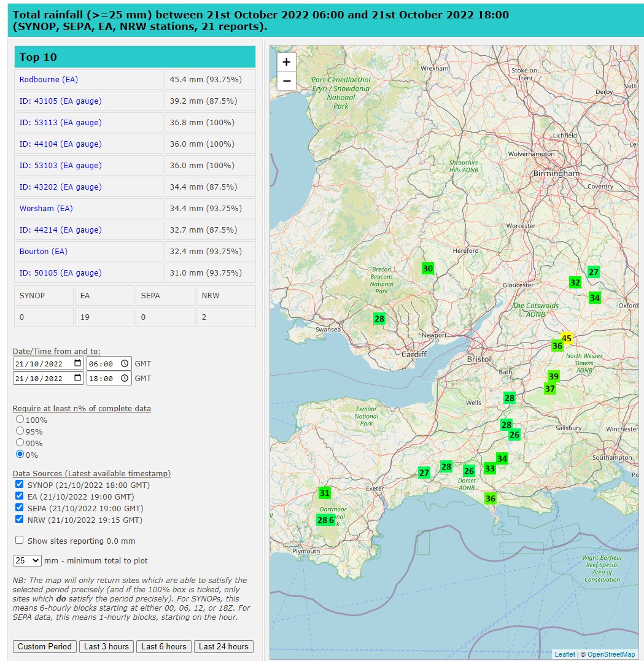The width and height of the screenshot is (644, 661).
Task: Select the 90% complete data option
Action: [x=20, y=443]
